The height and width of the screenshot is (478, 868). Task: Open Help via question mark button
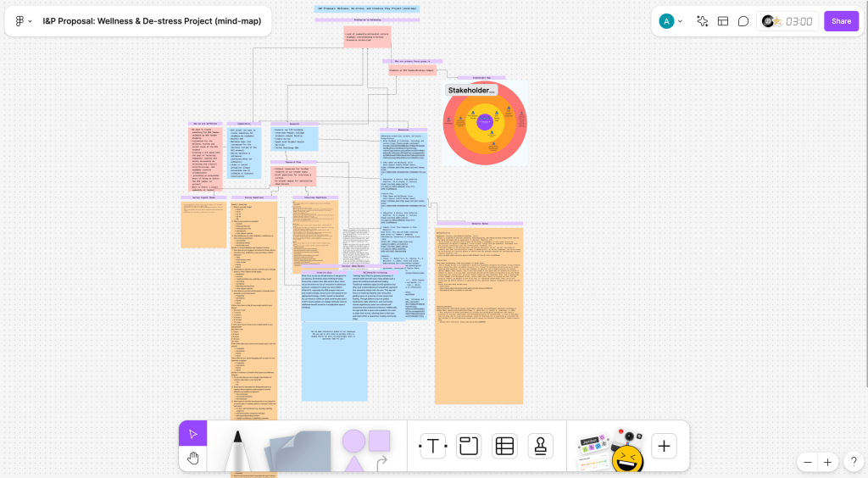(854, 462)
